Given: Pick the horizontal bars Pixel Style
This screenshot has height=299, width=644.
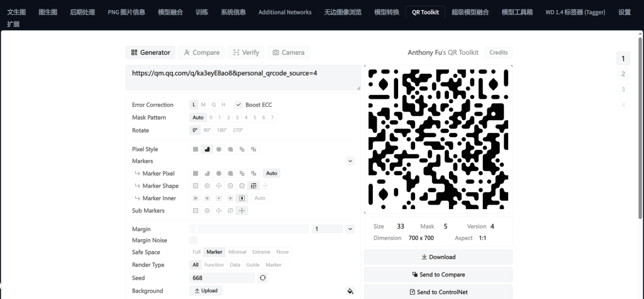Looking at the screenshot, I should point(242,149).
